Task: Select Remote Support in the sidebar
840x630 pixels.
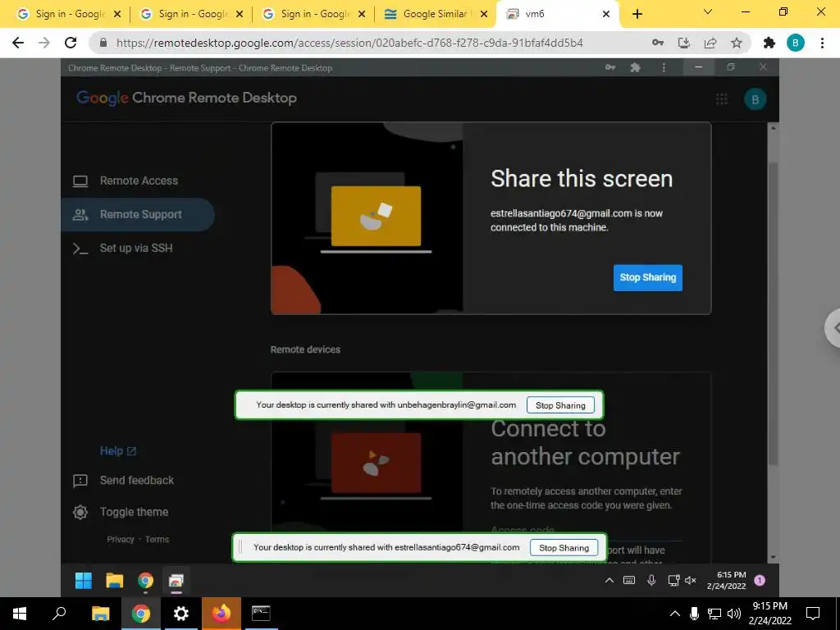Action: coord(138,214)
